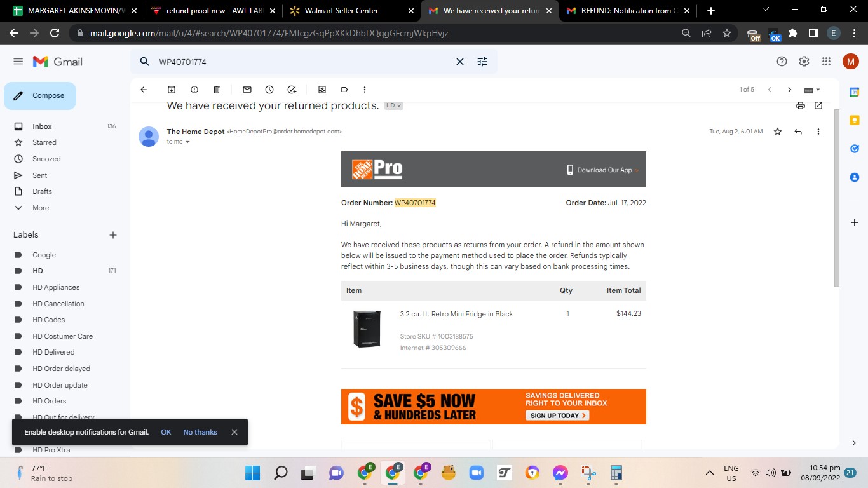Remove the HD label from the email
868x488 pixels.
pyautogui.click(x=399, y=106)
